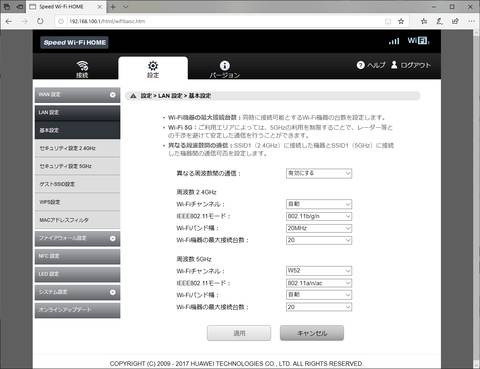Click the 周波数 5GHz section heading
The image size is (480, 369).
pyautogui.click(x=194, y=259)
